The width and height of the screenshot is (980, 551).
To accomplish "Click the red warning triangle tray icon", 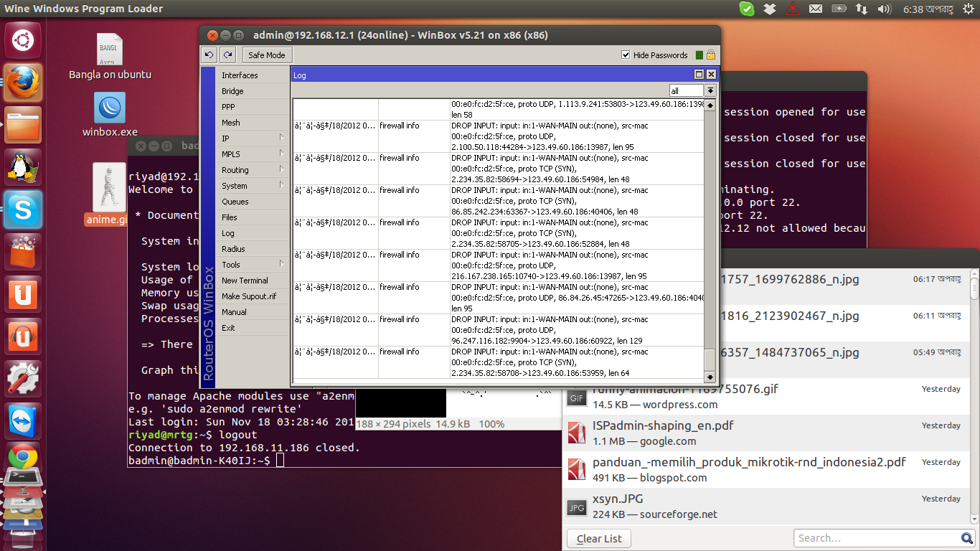I will click(793, 9).
